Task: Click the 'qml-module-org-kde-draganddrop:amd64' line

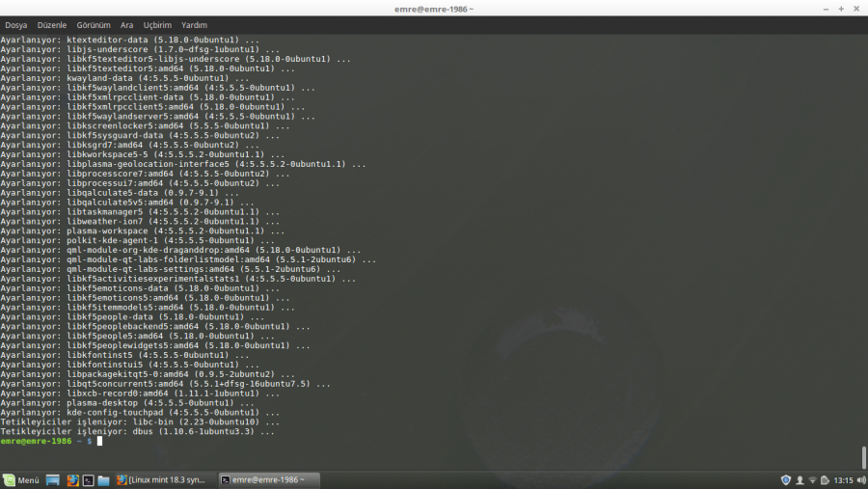Action: pos(180,251)
